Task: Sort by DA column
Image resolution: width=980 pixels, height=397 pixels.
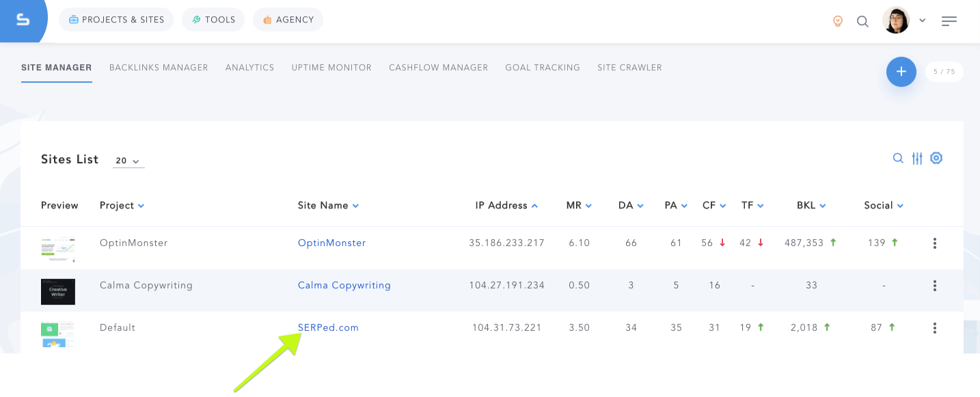Action: (631, 206)
